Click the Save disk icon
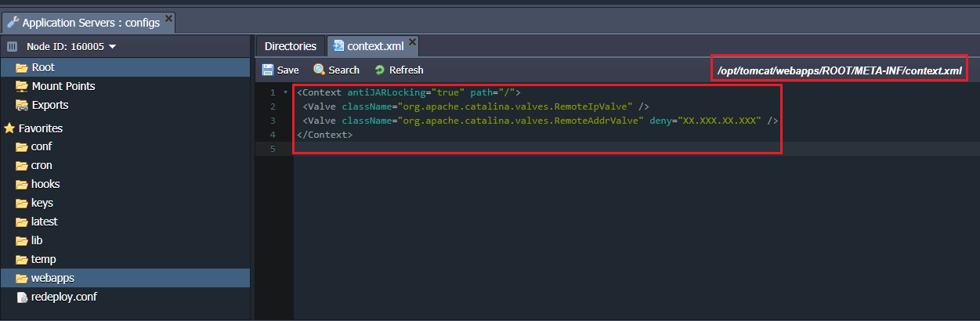980x321 pixels. tap(268, 70)
